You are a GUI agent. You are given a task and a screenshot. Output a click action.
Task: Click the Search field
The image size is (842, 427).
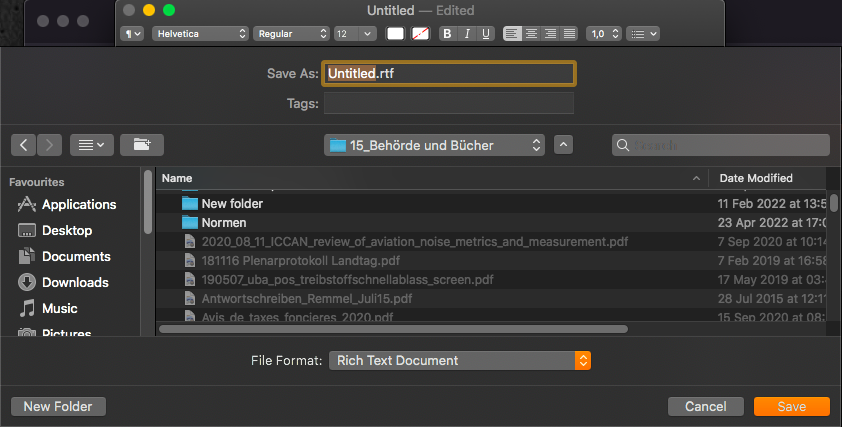coord(721,145)
